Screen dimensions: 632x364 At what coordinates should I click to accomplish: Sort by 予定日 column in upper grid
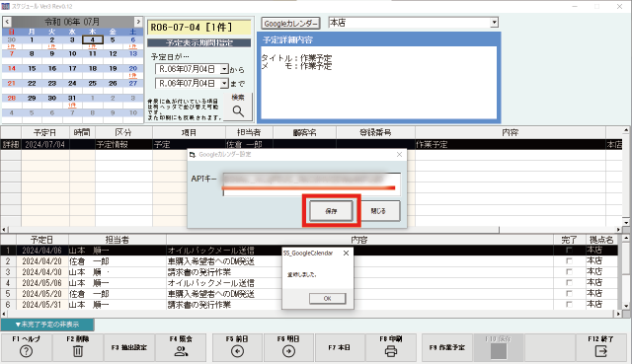pos(45,132)
